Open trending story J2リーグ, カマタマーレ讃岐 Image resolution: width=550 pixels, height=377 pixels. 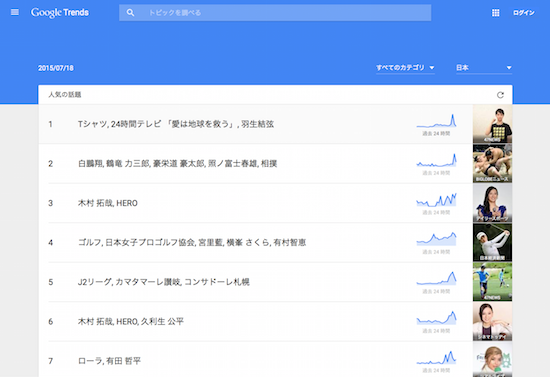163,282
